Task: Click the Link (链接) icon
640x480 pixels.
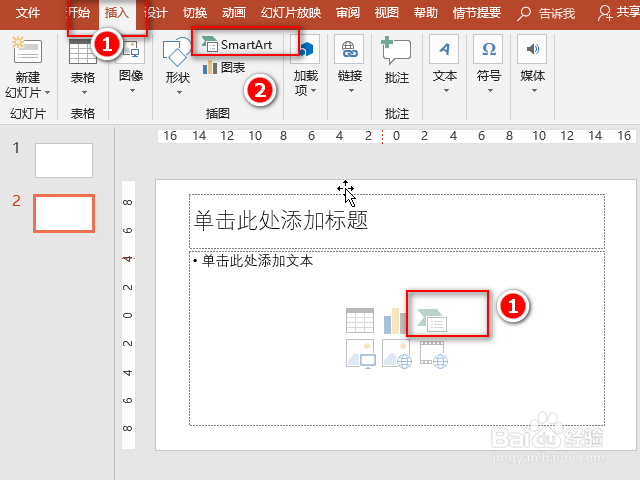Action: pyautogui.click(x=349, y=49)
